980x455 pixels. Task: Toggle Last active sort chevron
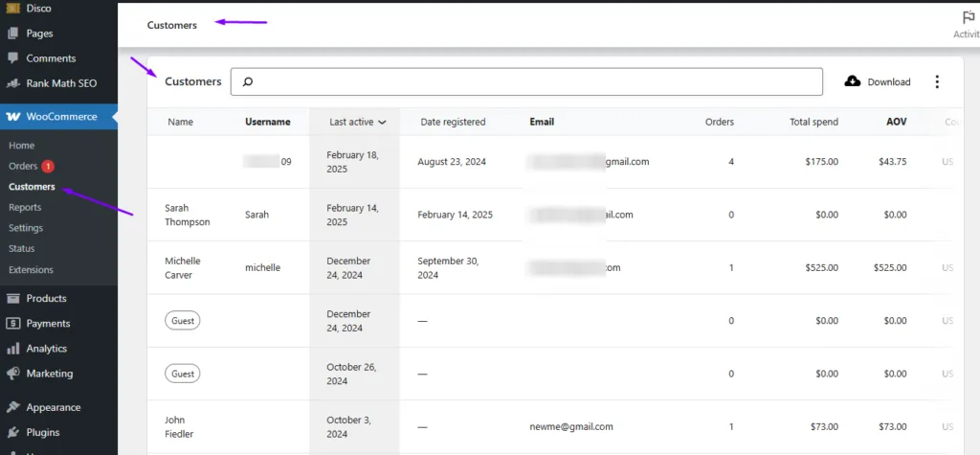(382, 123)
